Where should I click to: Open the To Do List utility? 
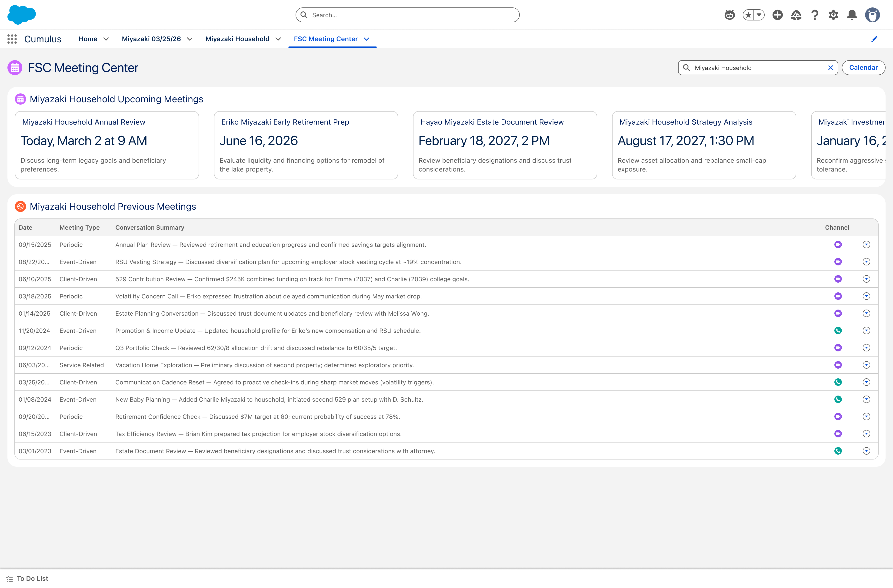tap(27, 578)
